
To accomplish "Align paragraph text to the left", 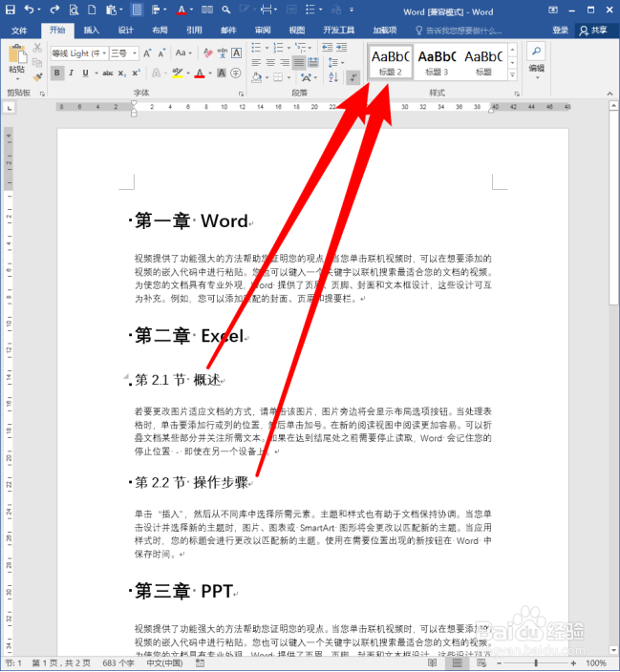I will tap(256, 63).
